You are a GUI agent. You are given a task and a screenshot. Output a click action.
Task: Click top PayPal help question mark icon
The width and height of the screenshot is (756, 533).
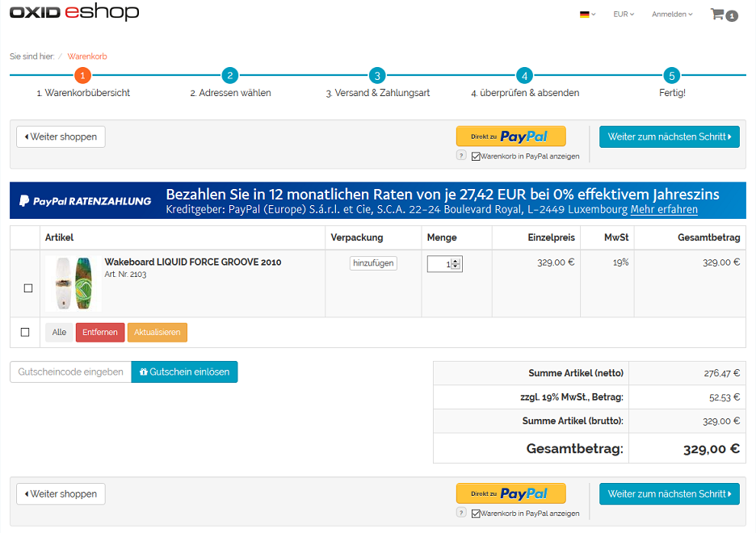click(461, 155)
